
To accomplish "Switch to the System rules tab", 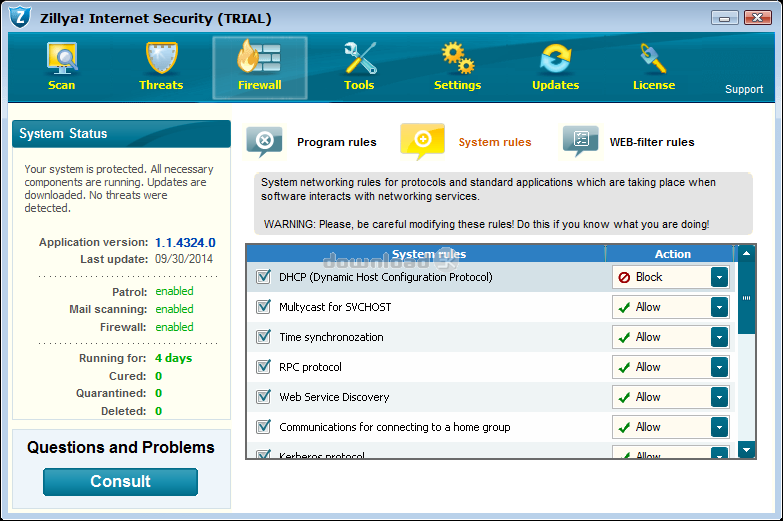I will (495, 142).
